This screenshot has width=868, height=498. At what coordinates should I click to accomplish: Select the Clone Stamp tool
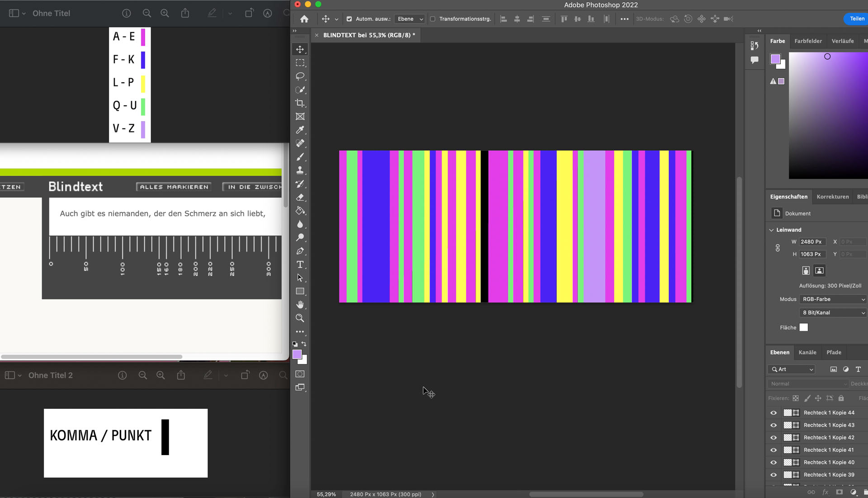tap(300, 171)
